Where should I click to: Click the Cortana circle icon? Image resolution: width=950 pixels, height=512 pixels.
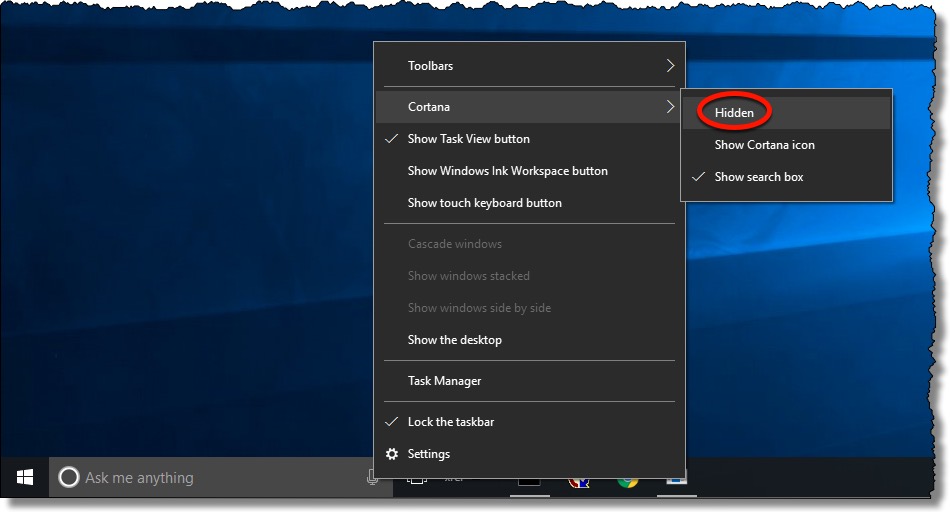coord(68,477)
